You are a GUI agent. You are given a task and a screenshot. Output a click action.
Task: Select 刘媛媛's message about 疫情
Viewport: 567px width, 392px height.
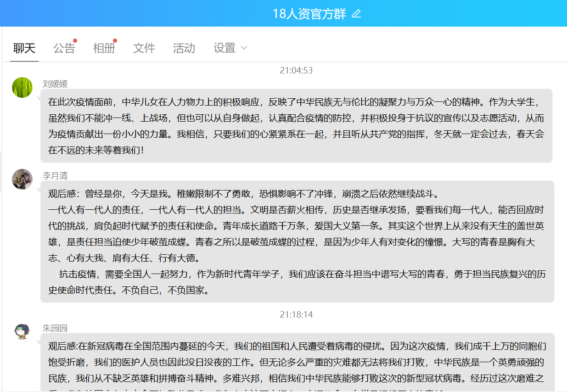(x=296, y=126)
